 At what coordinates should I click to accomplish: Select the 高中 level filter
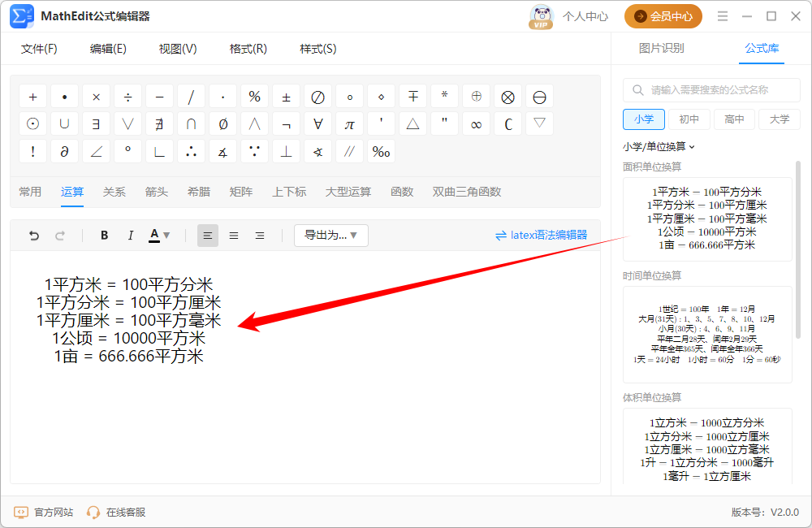point(734,119)
